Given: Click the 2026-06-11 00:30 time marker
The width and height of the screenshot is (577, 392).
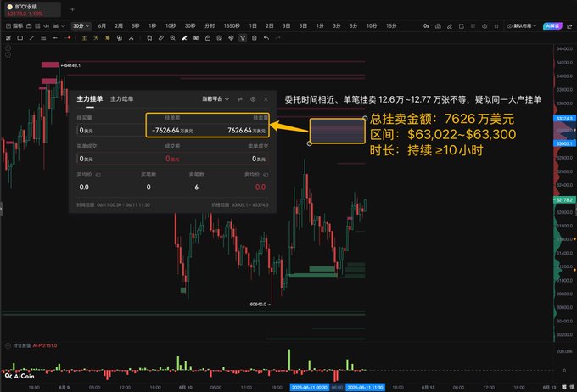Looking at the screenshot, I should (310, 387).
